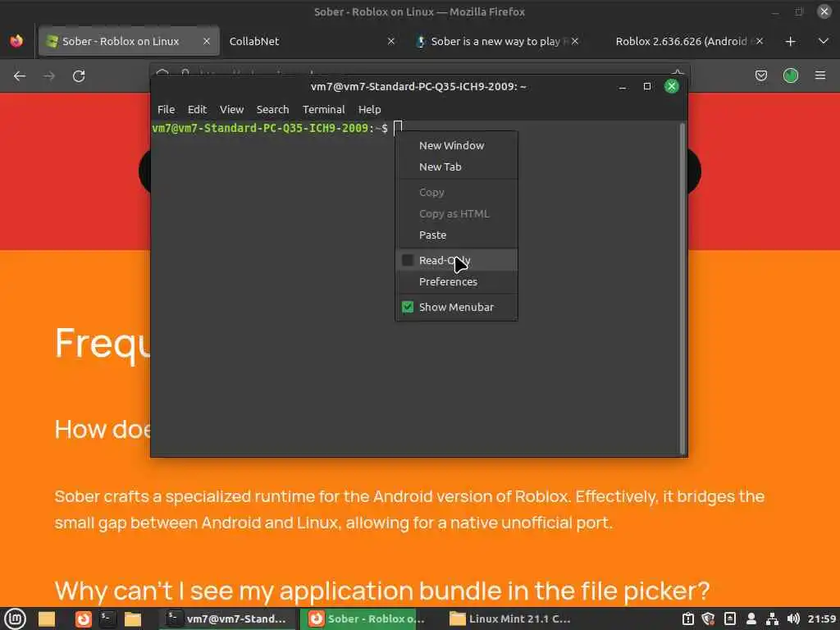
Task: Open the Files launcher icon in the taskbar
Action: 132,619
